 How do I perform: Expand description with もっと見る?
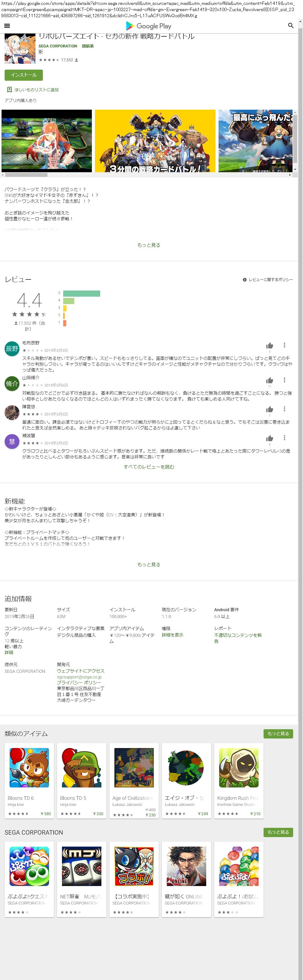point(149,245)
